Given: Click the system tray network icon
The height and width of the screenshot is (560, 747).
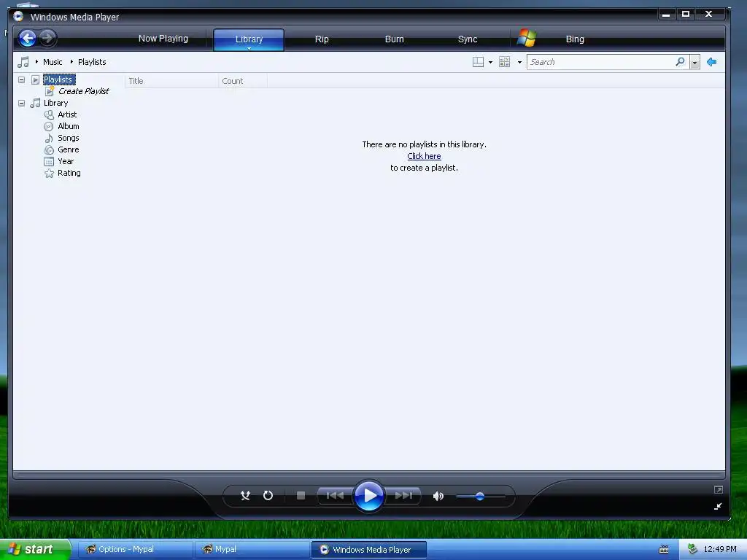Looking at the screenshot, I should click(692, 549).
